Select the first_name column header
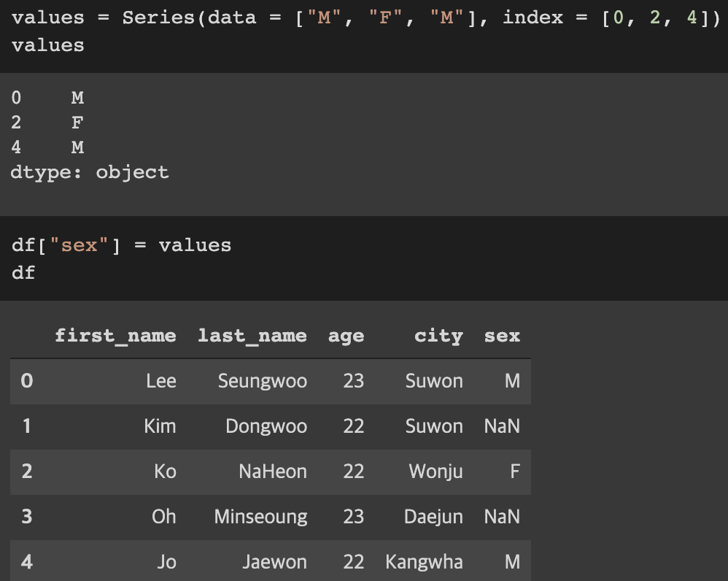728x581 pixels. click(115, 336)
